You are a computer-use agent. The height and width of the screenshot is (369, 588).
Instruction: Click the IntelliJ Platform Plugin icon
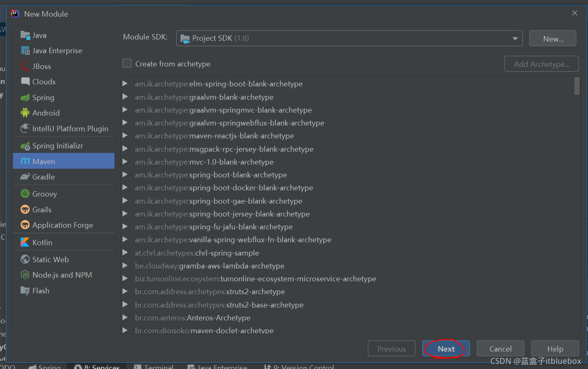[25, 128]
